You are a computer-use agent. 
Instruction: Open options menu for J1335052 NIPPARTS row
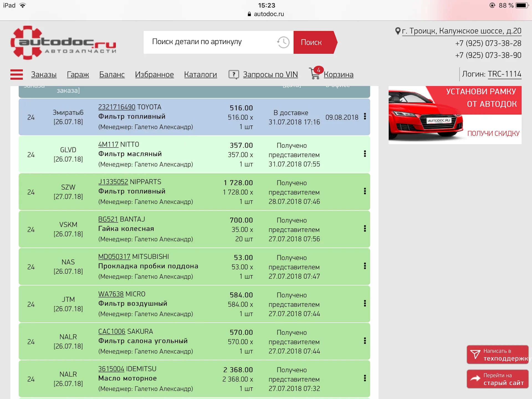tap(365, 191)
